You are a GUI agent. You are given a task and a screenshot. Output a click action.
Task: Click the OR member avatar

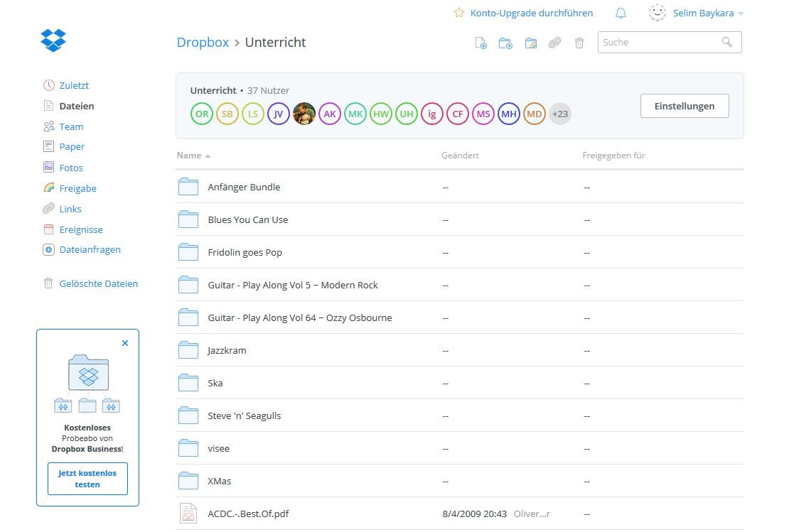click(202, 114)
